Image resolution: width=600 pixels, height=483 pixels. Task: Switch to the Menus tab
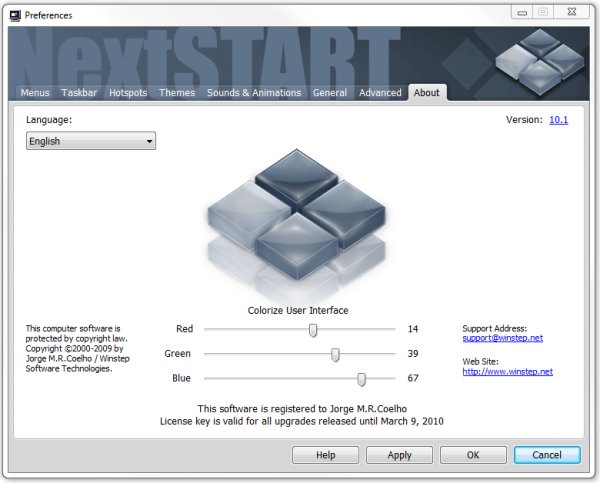click(36, 93)
